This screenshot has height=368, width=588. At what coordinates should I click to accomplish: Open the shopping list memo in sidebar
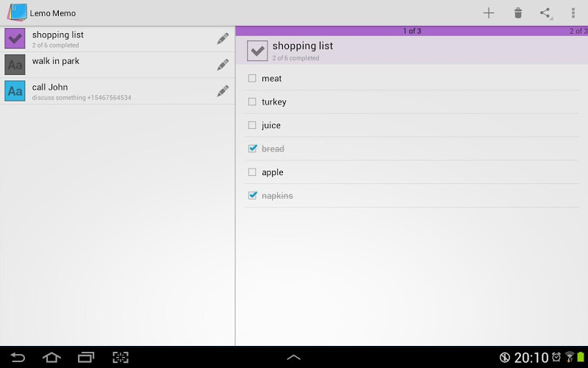pyautogui.click(x=118, y=39)
